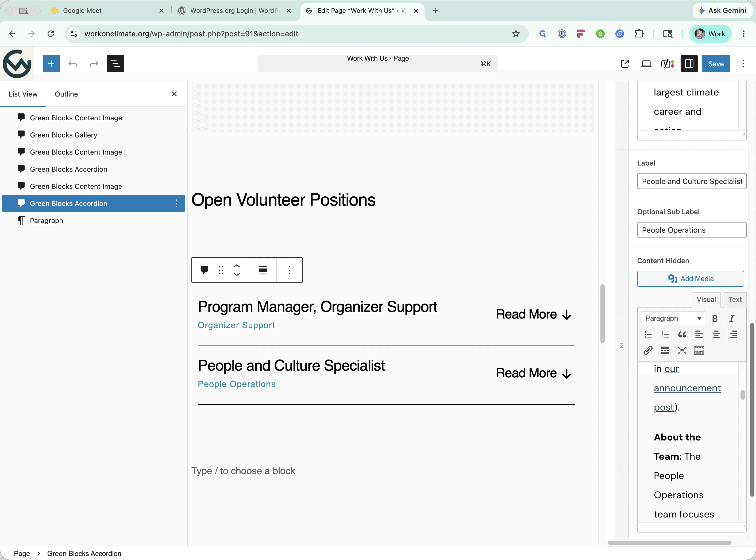Click the Work on Climate site logo
756x560 pixels.
17,64
